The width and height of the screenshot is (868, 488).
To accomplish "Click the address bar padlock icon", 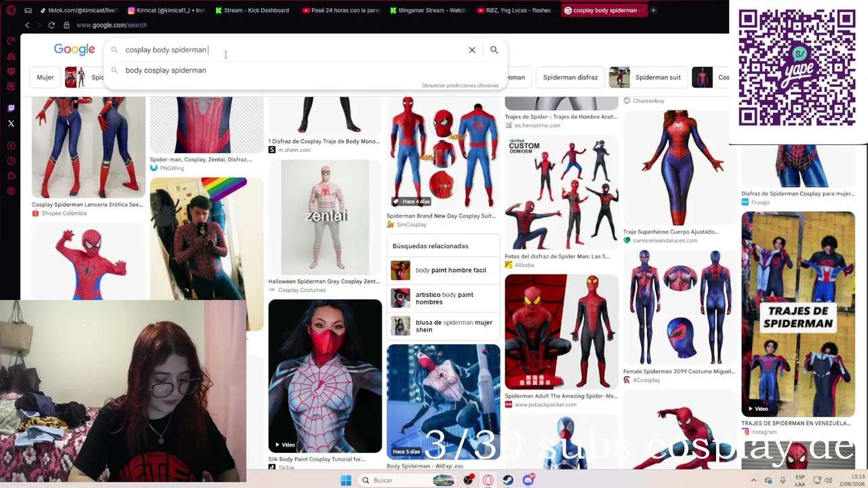I will [x=66, y=25].
